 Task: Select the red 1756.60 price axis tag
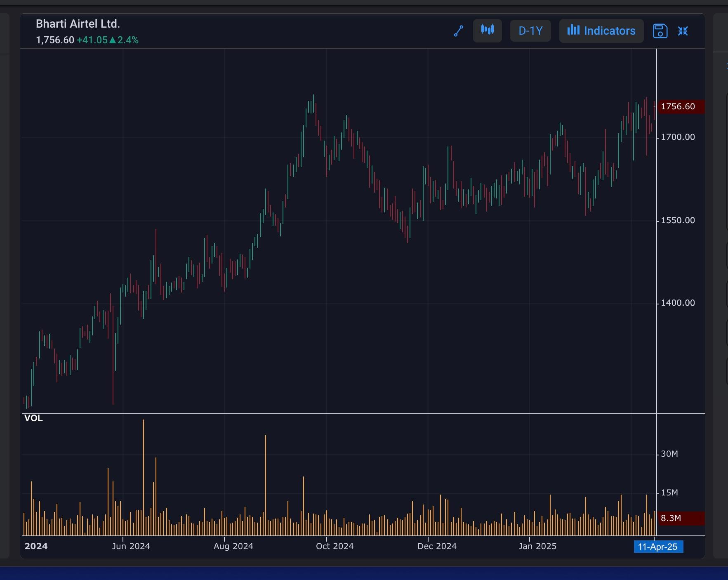[x=681, y=107]
